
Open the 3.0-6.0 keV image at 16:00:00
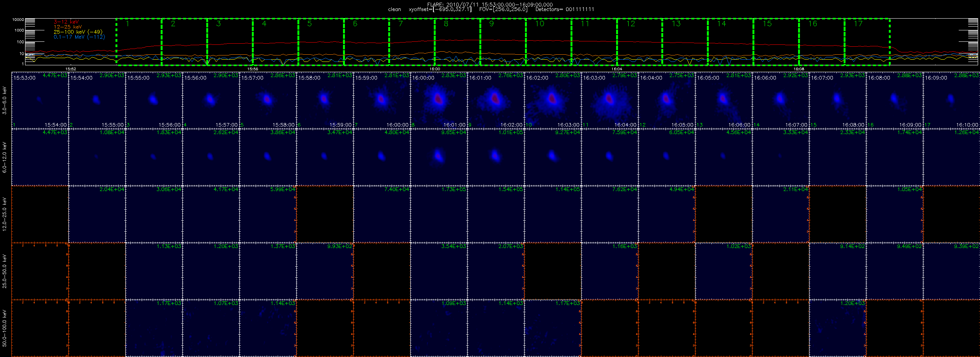click(x=439, y=100)
